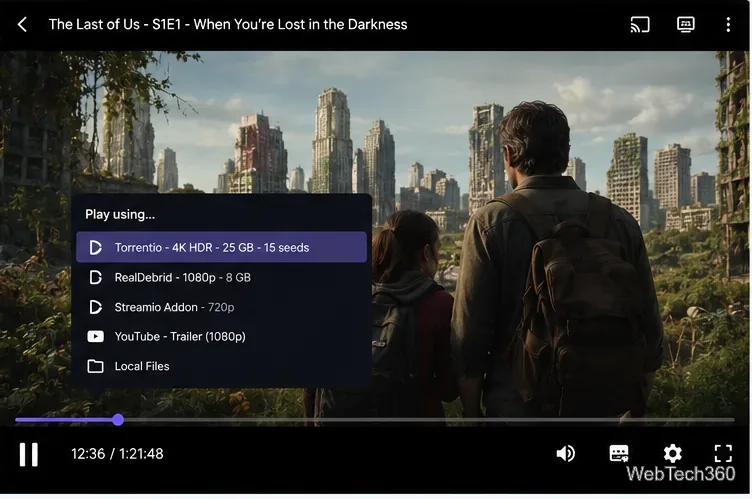Enter fullscreen mode

tap(723, 453)
